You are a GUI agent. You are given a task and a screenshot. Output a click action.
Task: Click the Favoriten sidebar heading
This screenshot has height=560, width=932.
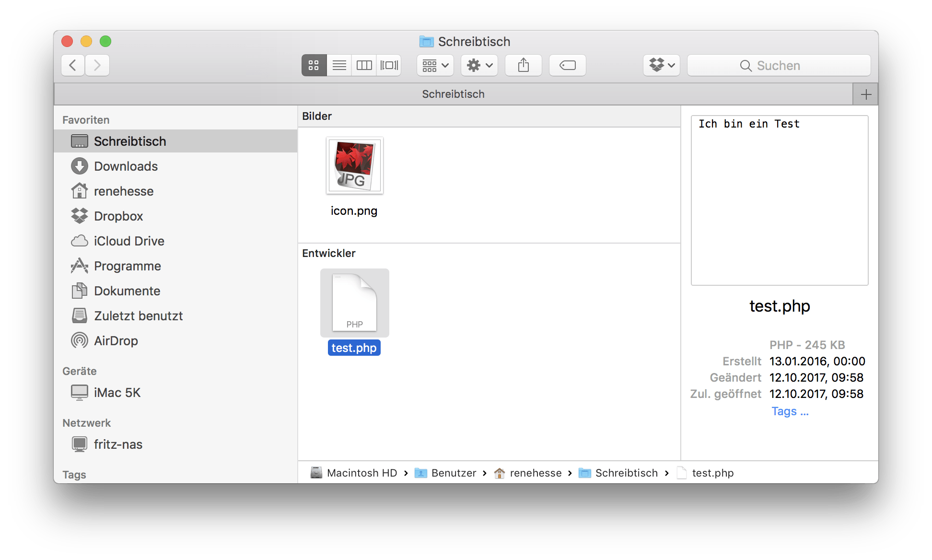coord(86,120)
